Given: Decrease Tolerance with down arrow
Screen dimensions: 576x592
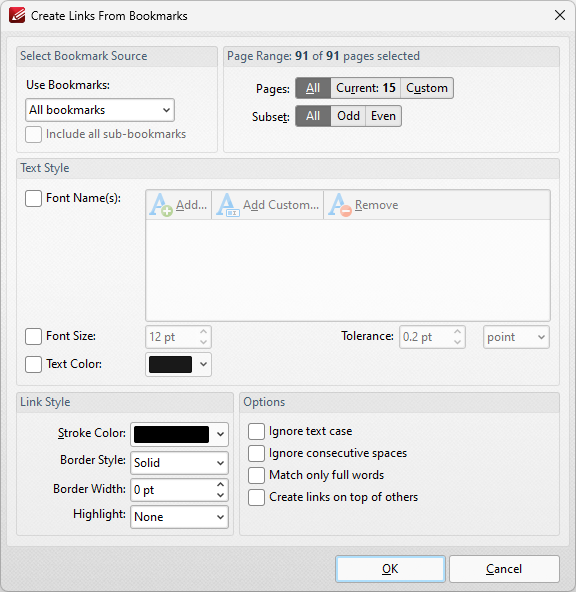Looking at the screenshot, I should click(457, 342).
